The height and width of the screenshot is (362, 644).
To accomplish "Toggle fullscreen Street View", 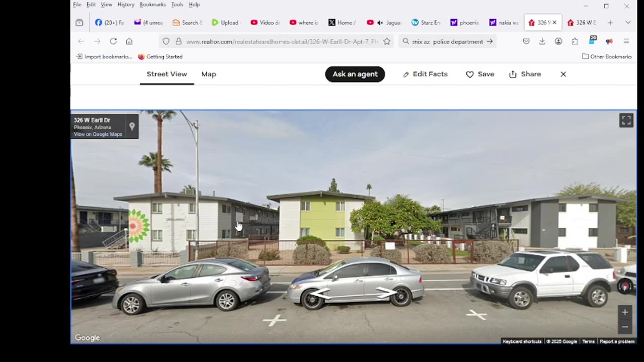I will tap(626, 120).
